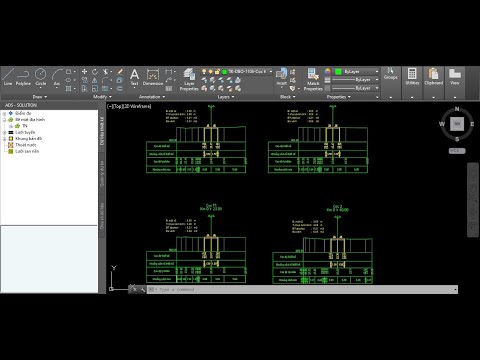Viewport: 480px width, 360px height.
Task: Expand the Layers panel
Action: 226,97
